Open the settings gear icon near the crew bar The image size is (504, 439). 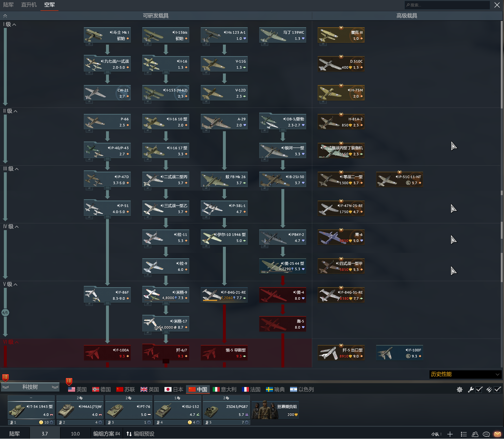tap(460, 390)
